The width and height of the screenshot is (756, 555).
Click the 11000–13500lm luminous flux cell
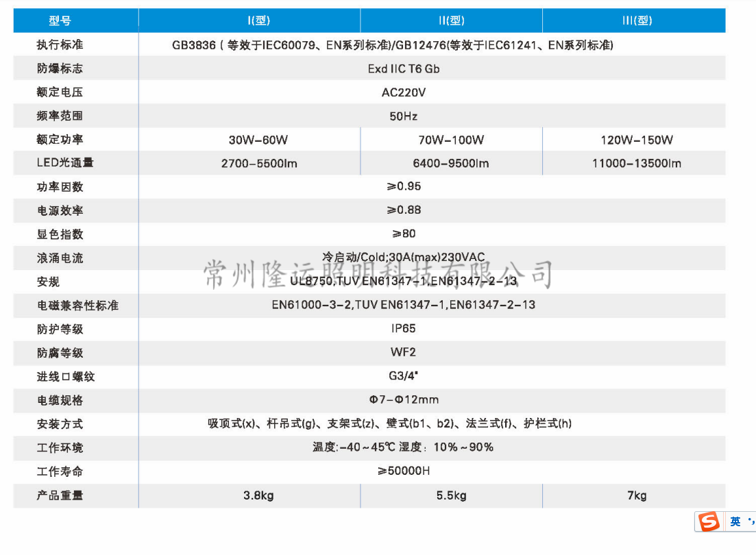(637, 164)
